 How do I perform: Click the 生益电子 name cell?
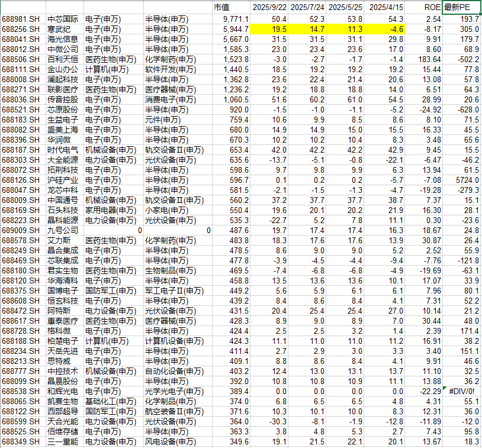point(65,120)
